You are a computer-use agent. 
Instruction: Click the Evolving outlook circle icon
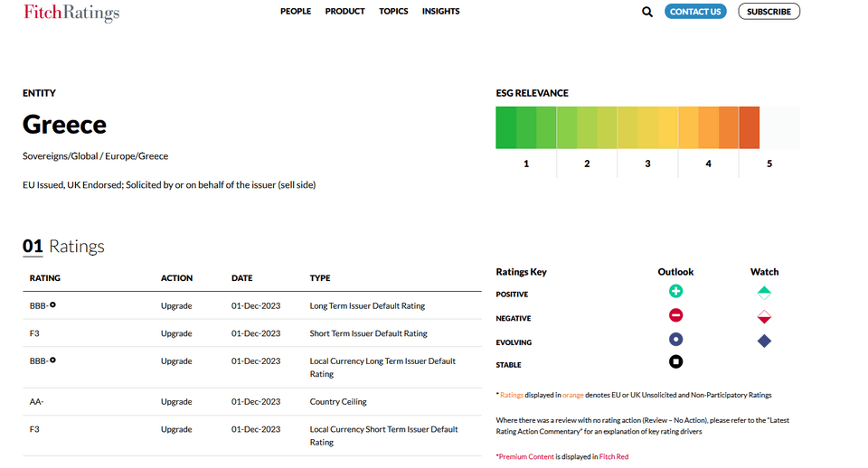click(675, 339)
